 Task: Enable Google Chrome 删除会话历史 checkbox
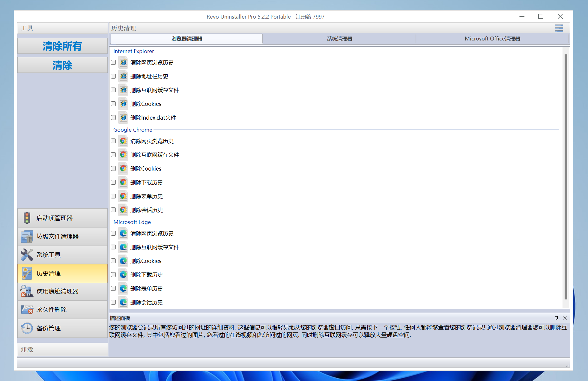[x=113, y=210]
